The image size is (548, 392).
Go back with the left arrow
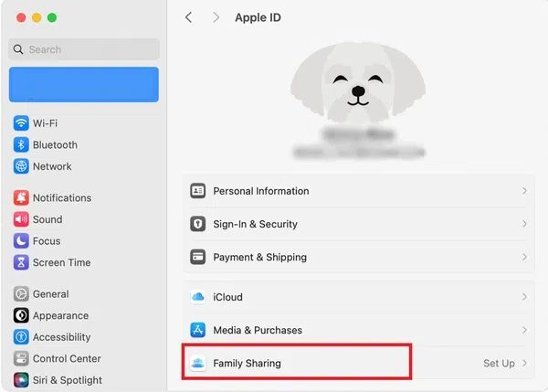(x=189, y=17)
